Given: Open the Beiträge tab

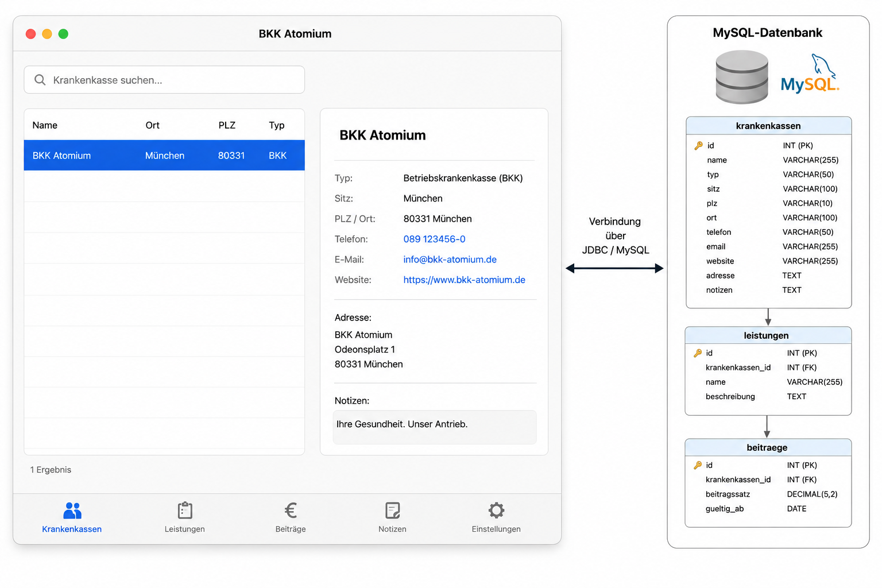Looking at the screenshot, I should pyautogui.click(x=291, y=517).
